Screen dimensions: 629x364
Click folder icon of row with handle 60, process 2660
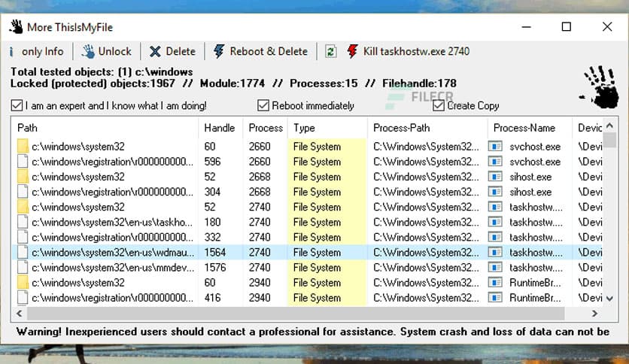pyautogui.click(x=23, y=147)
